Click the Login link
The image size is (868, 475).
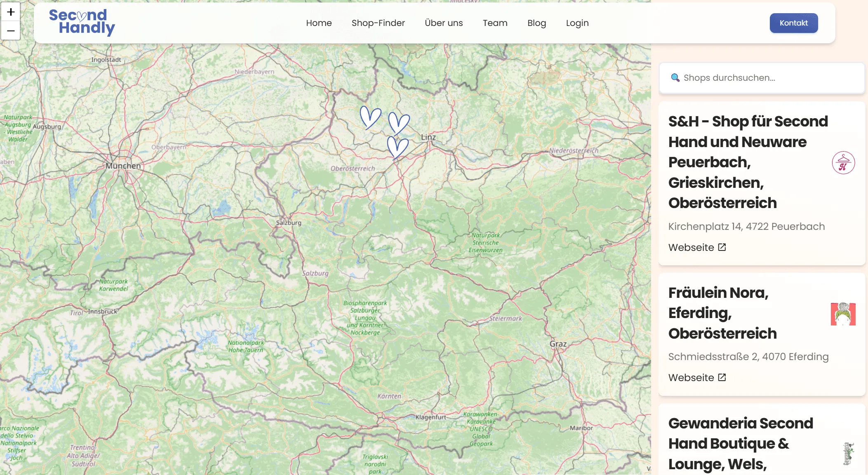577,23
